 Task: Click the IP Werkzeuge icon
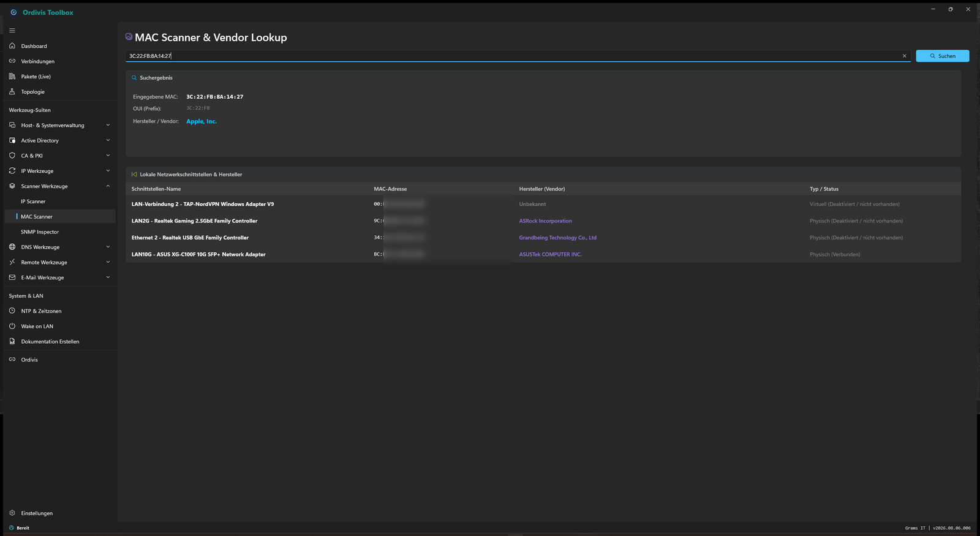coord(12,171)
